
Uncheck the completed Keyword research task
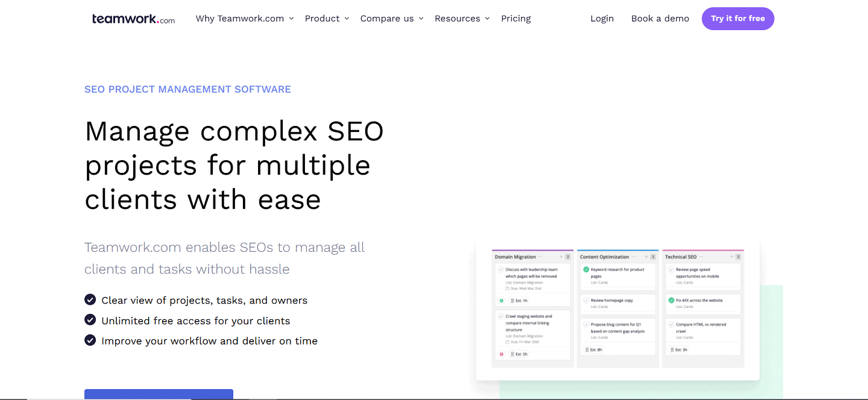pyautogui.click(x=586, y=269)
